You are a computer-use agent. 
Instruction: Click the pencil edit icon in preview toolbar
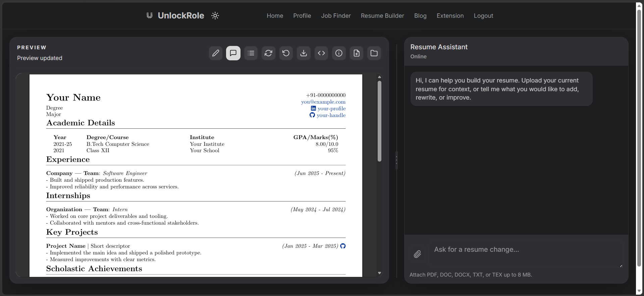pos(216,53)
